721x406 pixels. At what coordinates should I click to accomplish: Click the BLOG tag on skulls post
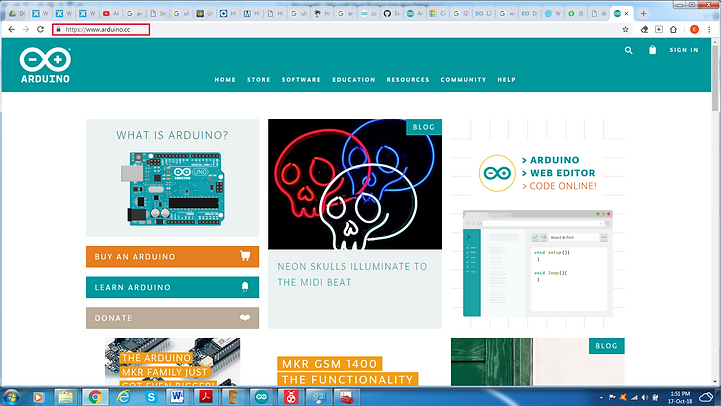point(424,127)
